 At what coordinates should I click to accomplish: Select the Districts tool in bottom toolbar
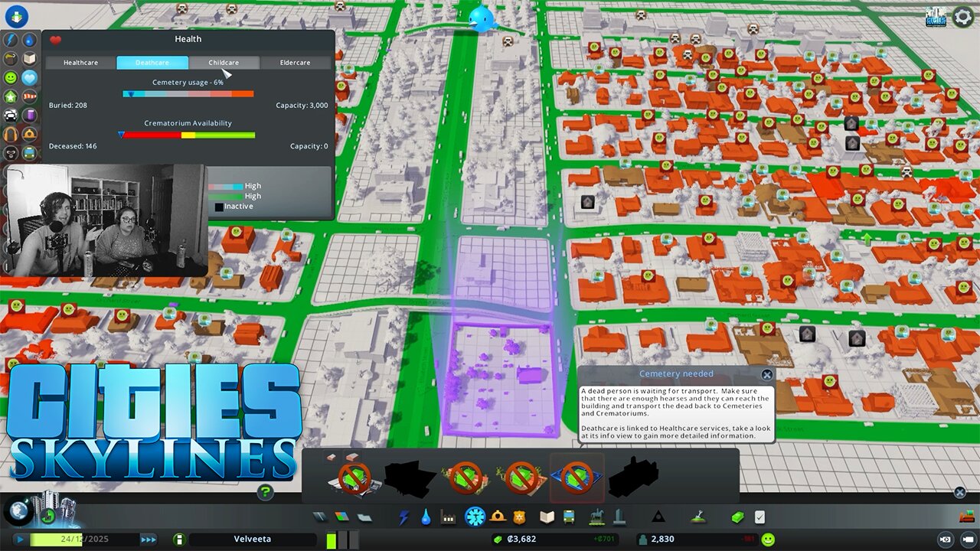pyautogui.click(x=364, y=517)
